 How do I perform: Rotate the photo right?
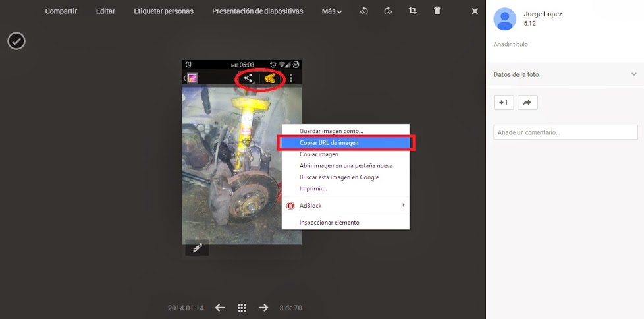click(388, 11)
